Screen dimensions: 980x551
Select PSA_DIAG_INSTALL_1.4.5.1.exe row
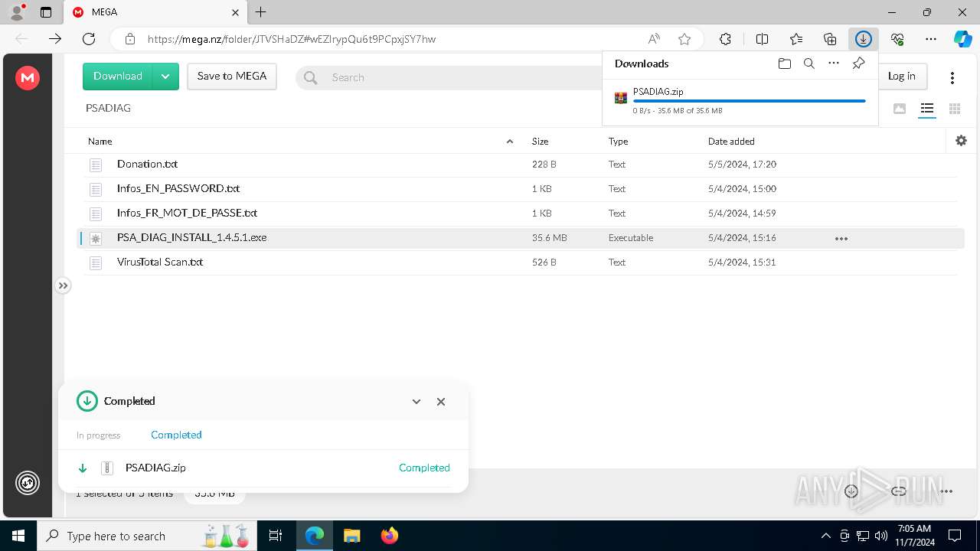coord(521,238)
